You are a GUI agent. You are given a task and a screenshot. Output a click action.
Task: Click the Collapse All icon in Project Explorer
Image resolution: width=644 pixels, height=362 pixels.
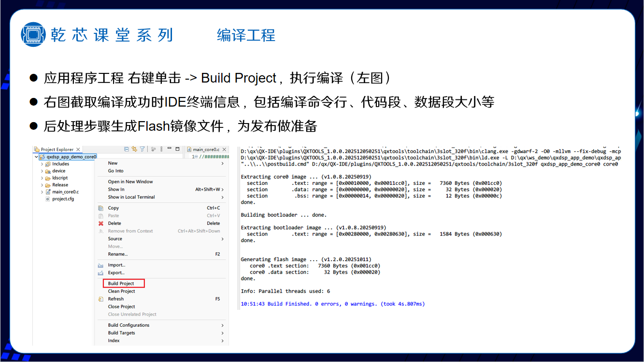pyautogui.click(x=127, y=149)
